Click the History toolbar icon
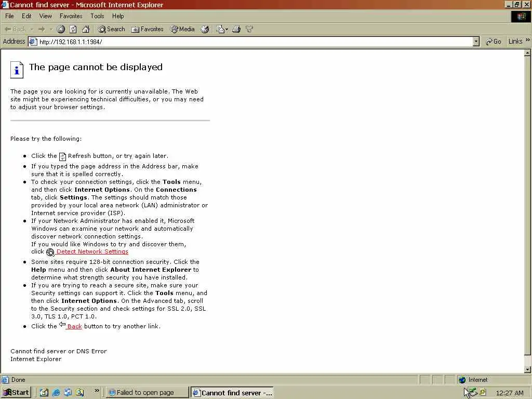 tap(205, 29)
